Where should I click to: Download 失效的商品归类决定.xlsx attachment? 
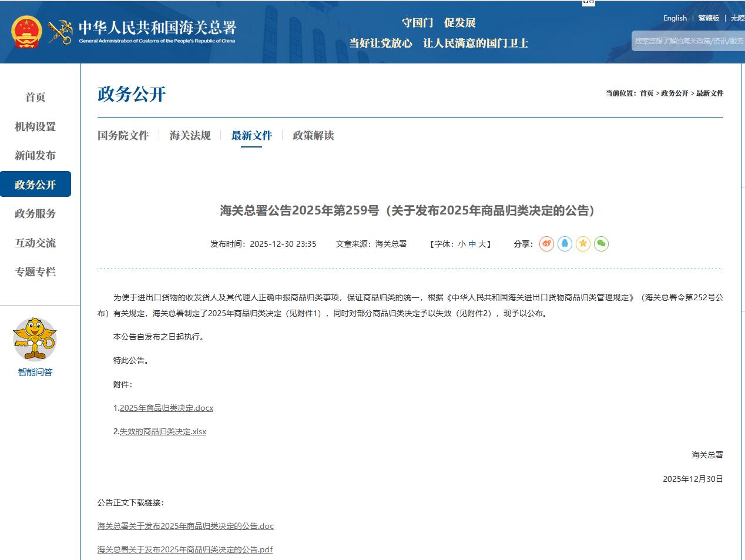pos(163,431)
